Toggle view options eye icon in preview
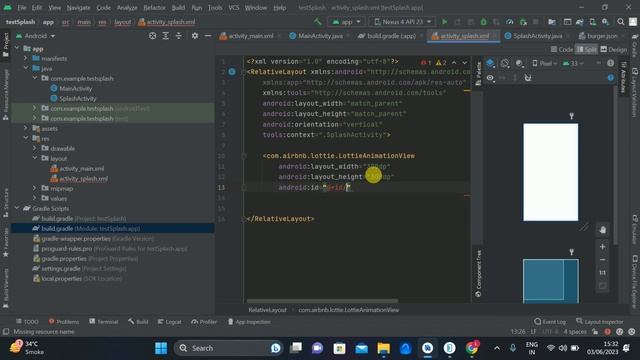 click(x=490, y=78)
